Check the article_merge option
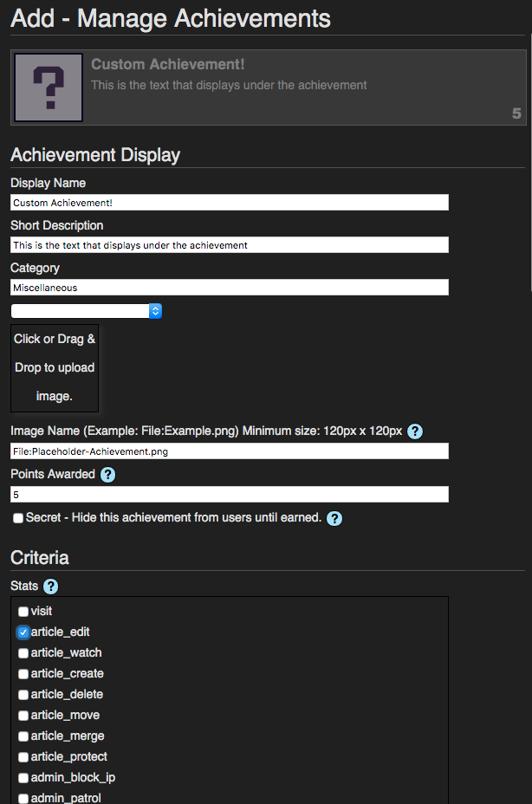The width and height of the screenshot is (532, 804). point(23,736)
